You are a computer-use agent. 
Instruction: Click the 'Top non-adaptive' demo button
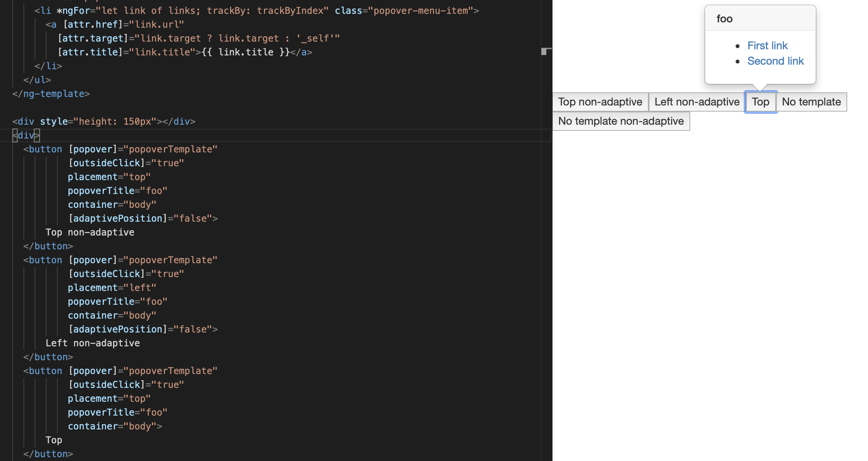pos(600,102)
